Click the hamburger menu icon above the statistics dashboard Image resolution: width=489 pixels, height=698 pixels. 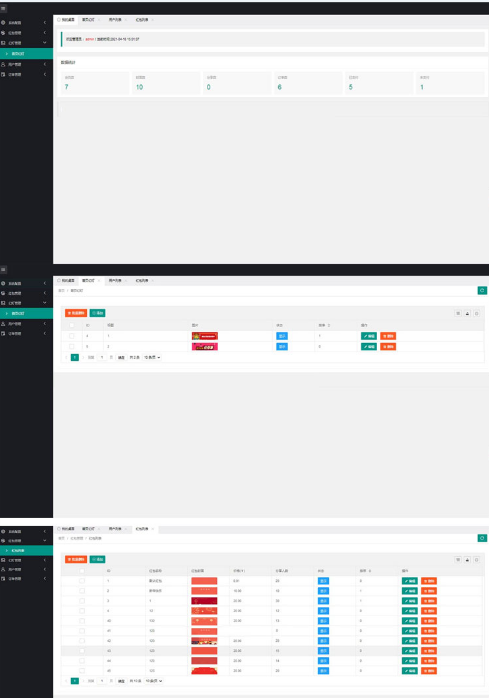point(4,8)
